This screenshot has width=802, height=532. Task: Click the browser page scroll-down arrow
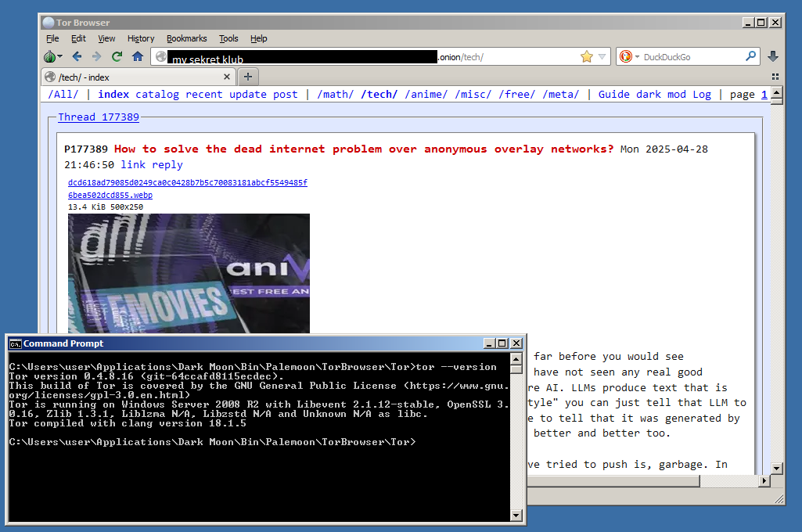(777, 468)
